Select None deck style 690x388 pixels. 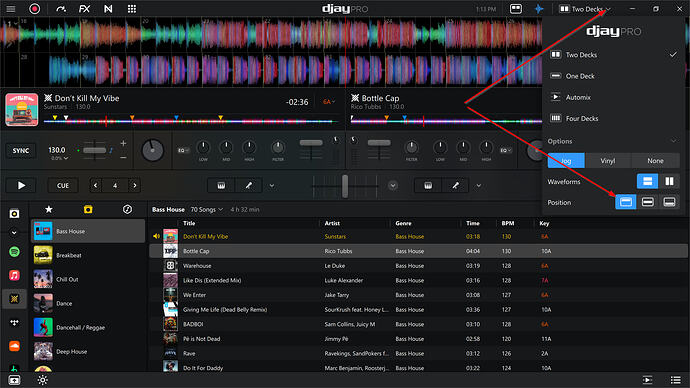pos(655,161)
